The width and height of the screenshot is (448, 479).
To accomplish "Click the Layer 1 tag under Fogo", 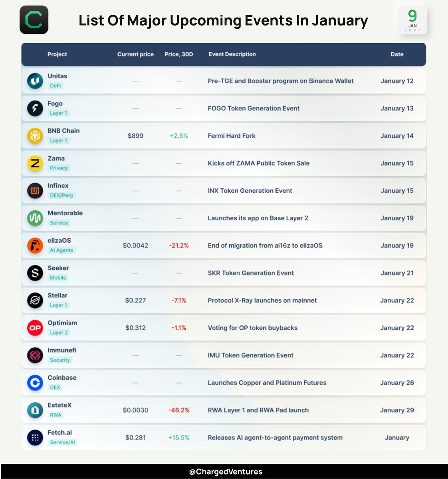I will tap(59, 113).
